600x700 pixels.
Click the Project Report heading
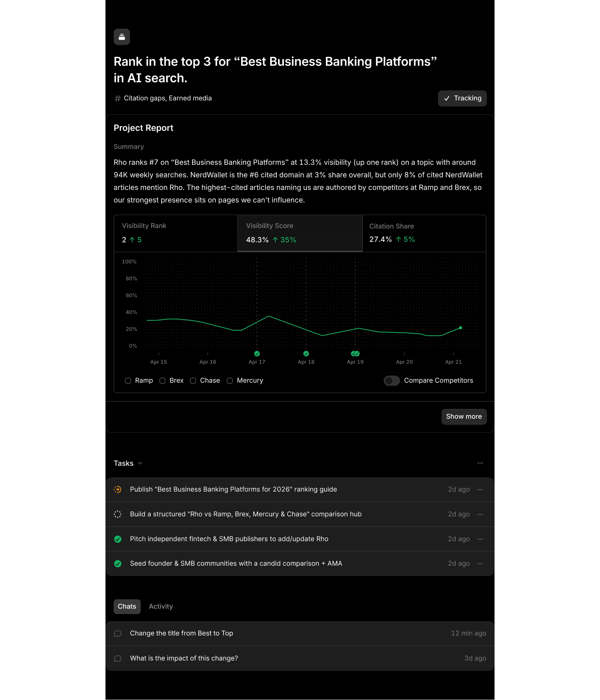pos(143,128)
